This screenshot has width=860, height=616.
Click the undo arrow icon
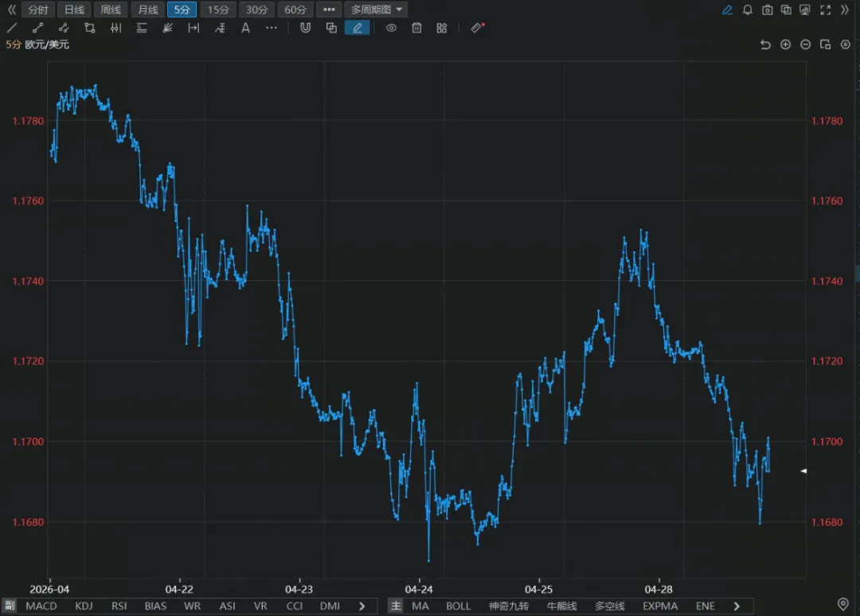click(766, 45)
